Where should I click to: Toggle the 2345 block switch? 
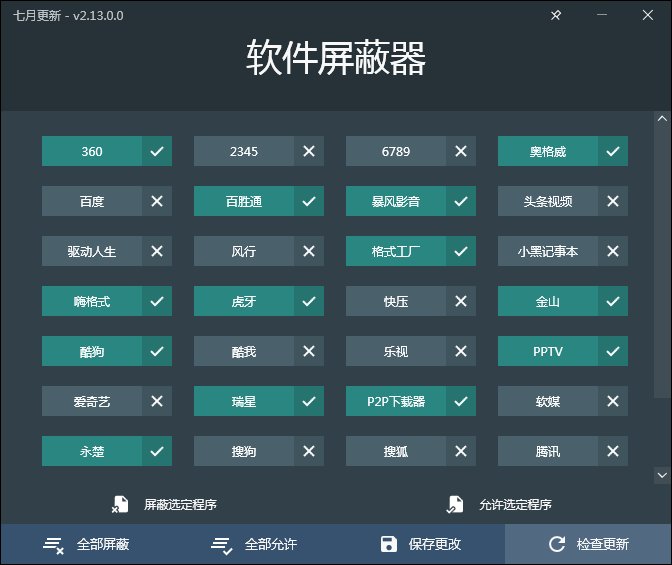pyautogui.click(x=259, y=151)
